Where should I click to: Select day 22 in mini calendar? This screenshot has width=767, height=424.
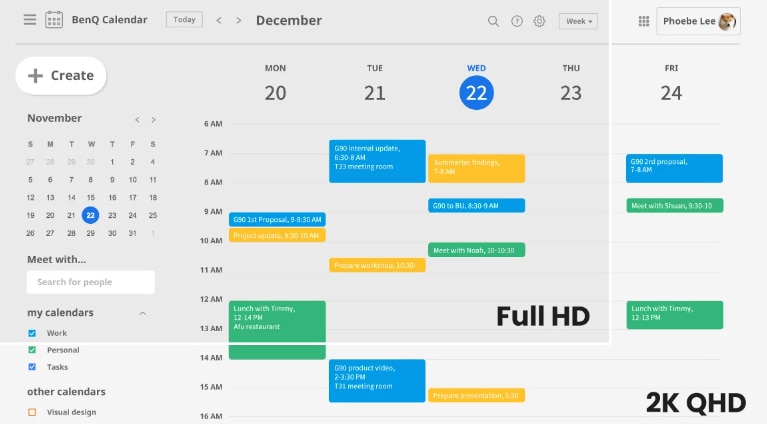click(91, 215)
